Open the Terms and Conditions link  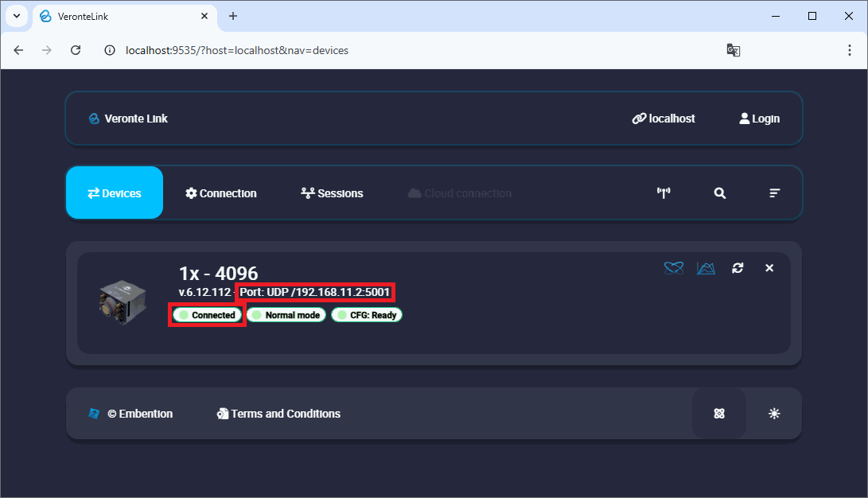278,414
